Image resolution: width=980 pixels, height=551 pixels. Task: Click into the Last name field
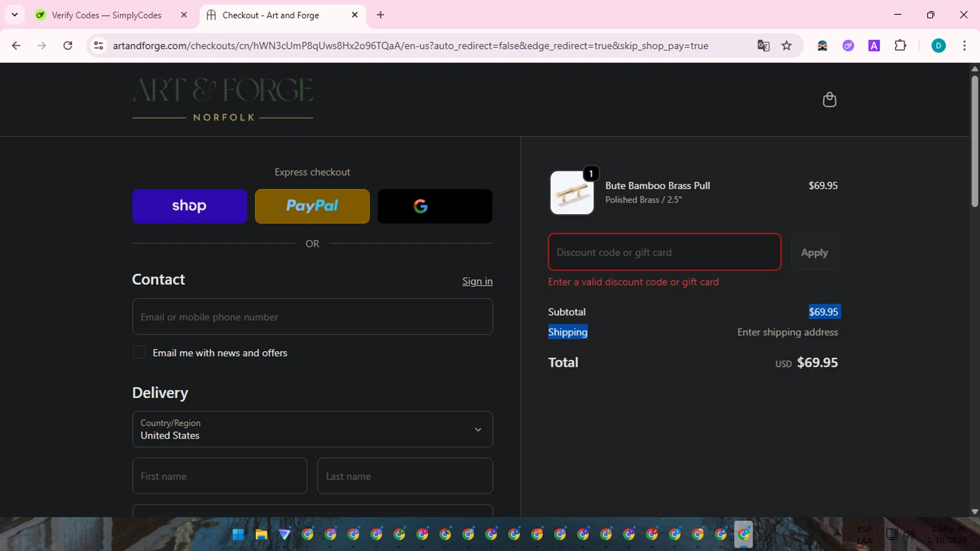point(405,476)
